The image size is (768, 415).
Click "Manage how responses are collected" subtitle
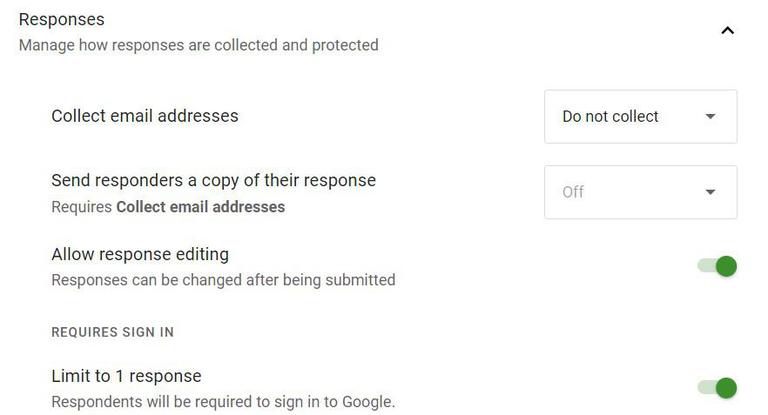coord(198,45)
